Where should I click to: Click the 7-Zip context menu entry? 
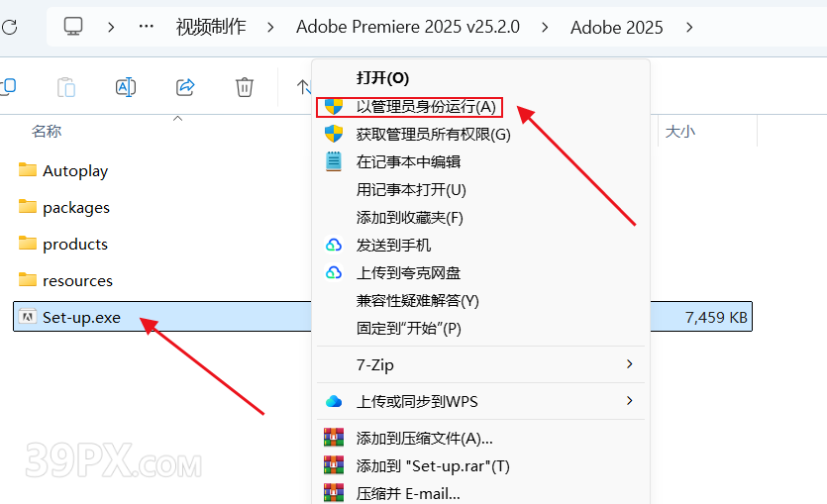375,364
